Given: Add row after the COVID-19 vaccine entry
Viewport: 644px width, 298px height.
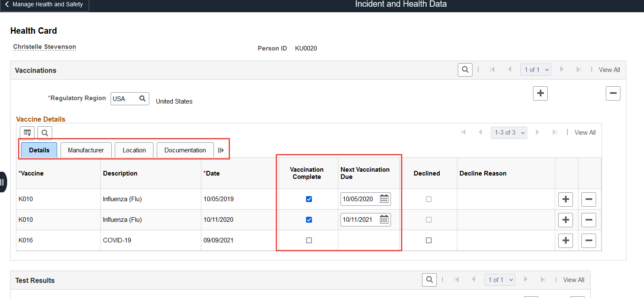Looking at the screenshot, I should (x=565, y=240).
